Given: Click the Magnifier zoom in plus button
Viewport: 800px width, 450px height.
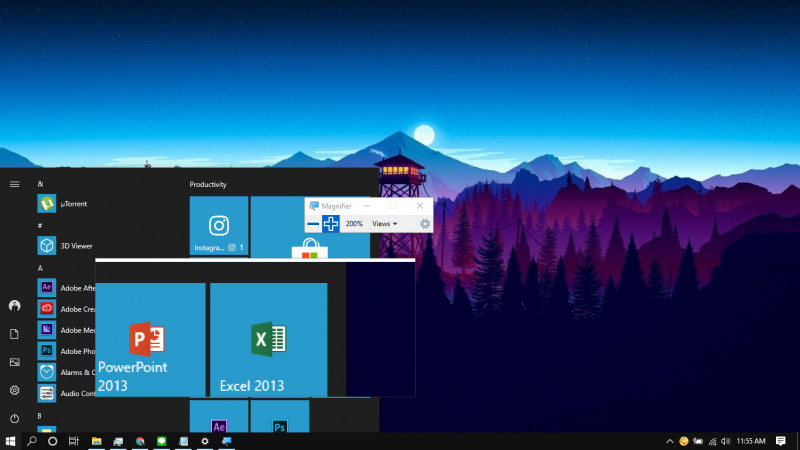Looking at the screenshot, I should click(331, 224).
